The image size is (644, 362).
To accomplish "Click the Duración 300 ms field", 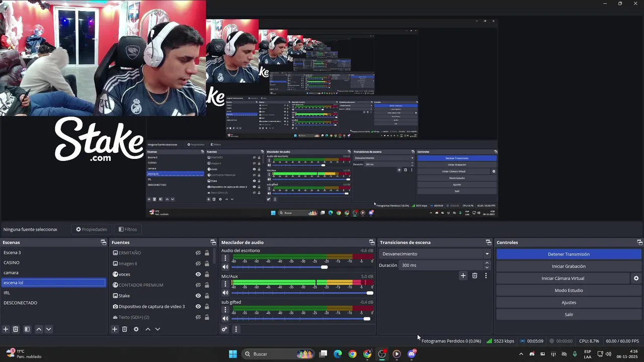I will (x=441, y=265).
